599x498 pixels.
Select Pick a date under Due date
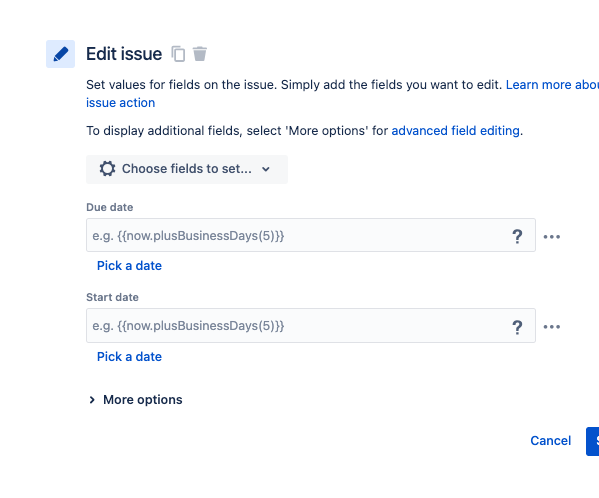coord(129,266)
